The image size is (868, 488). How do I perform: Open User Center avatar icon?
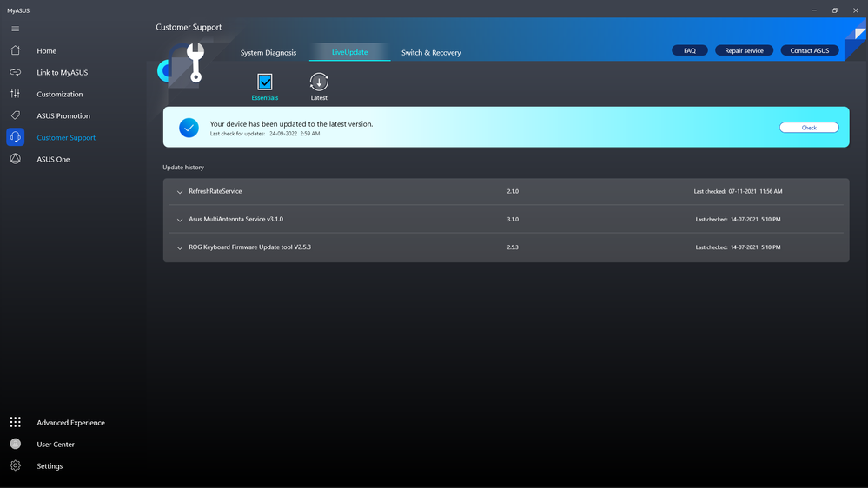tap(15, 444)
